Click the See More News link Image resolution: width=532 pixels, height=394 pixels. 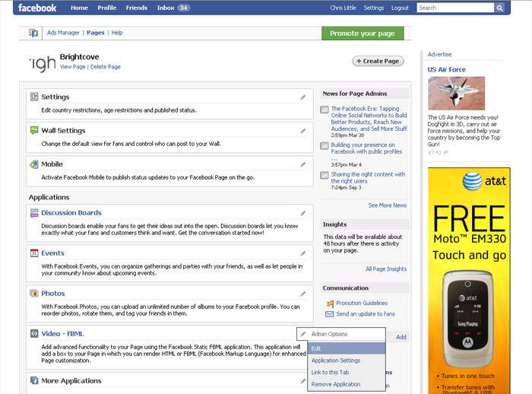[388, 205]
